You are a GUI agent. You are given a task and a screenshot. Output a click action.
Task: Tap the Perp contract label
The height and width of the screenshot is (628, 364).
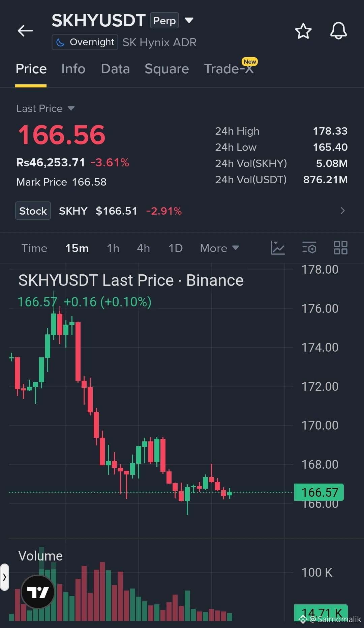pyautogui.click(x=164, y=21)
